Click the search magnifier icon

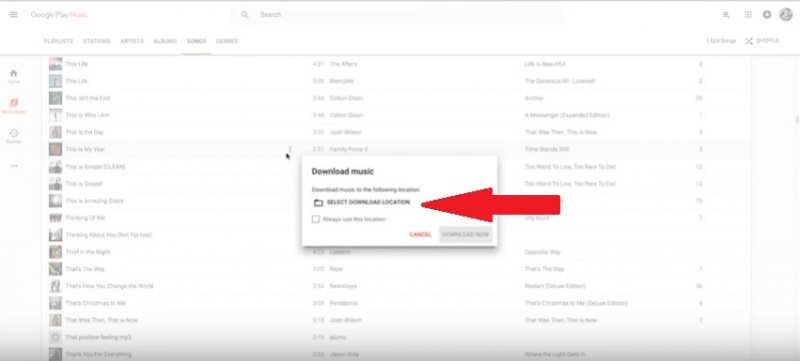click(x=245, y=15)
